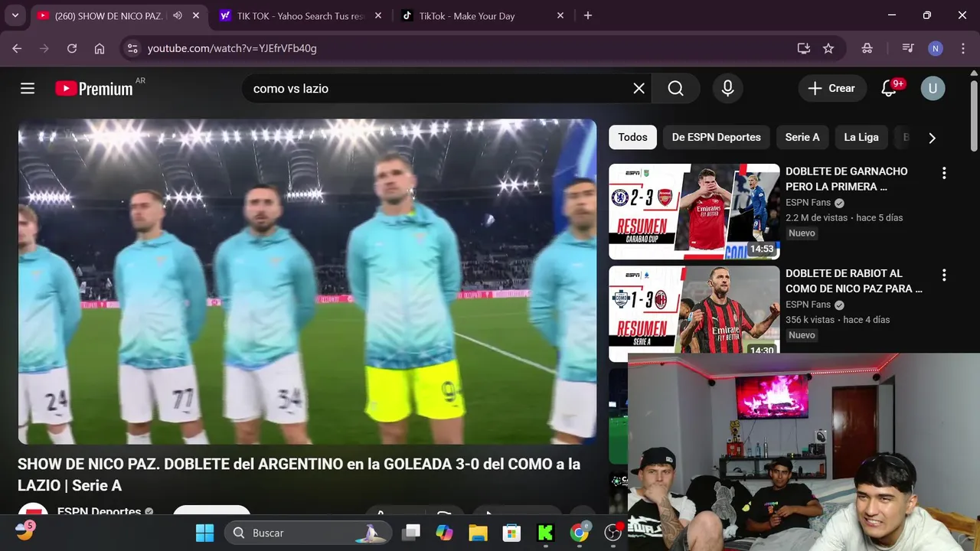Screen dimensions: 980x551
Task: Open the Como 1-3 Milan resumen thumbnail
Action: [694, 310]
